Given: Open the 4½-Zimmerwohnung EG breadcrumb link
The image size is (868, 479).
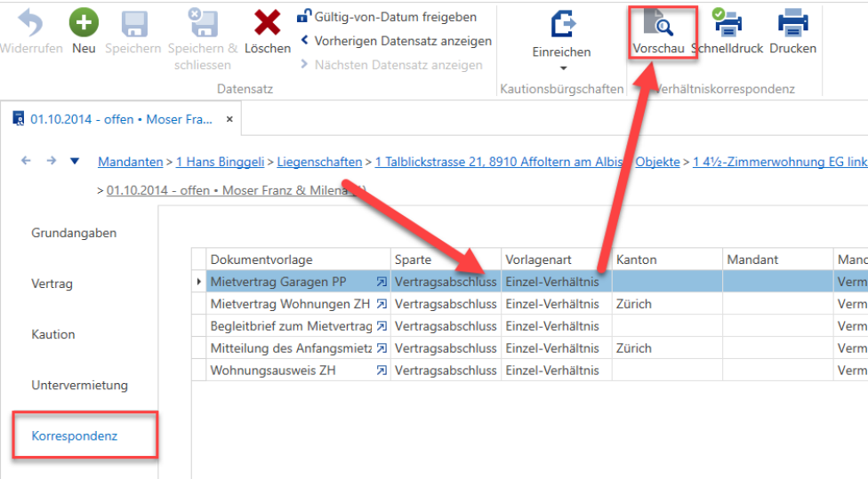Looking at the screenshot, I should pos(780,162).
